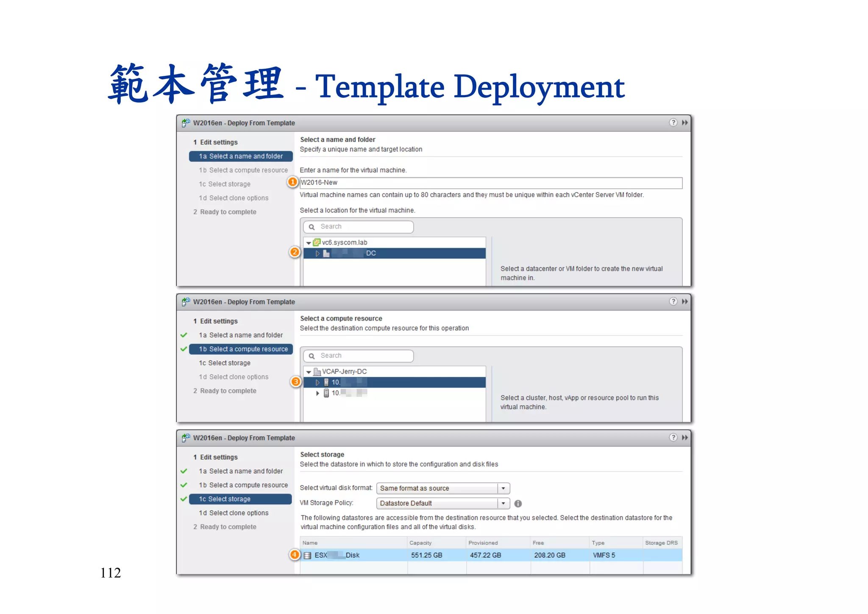The height and width of the screenshot is (614, 868).
Task: Go to step 1c Select storage in first dialog
Action: tap(225, 184)
